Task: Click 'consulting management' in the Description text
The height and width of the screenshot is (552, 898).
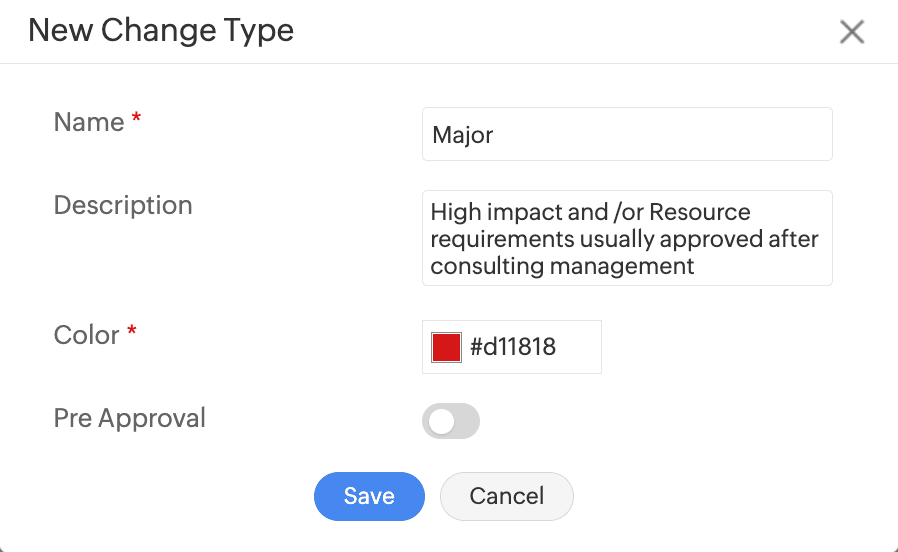Action: point(562,266)
